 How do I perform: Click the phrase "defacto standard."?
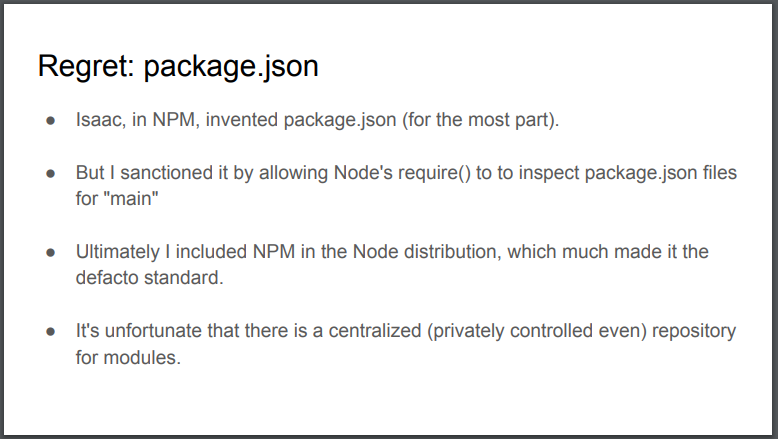point(149,278)
